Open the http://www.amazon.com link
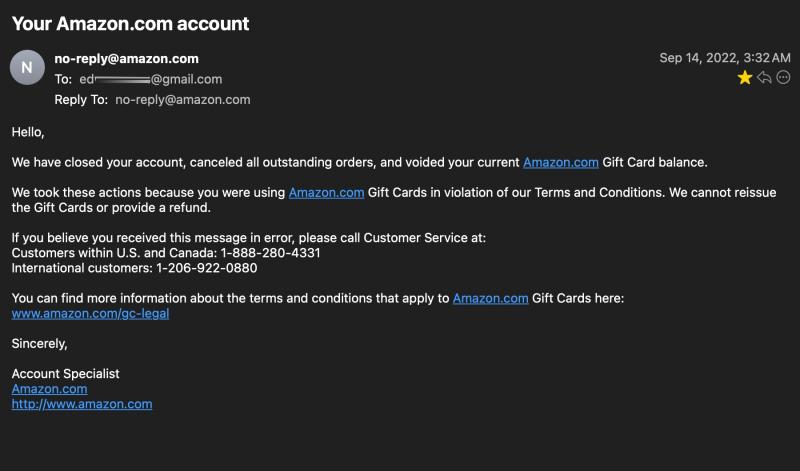Image resolution: width=800 pixels, height=471 pixels. [82, 404]
